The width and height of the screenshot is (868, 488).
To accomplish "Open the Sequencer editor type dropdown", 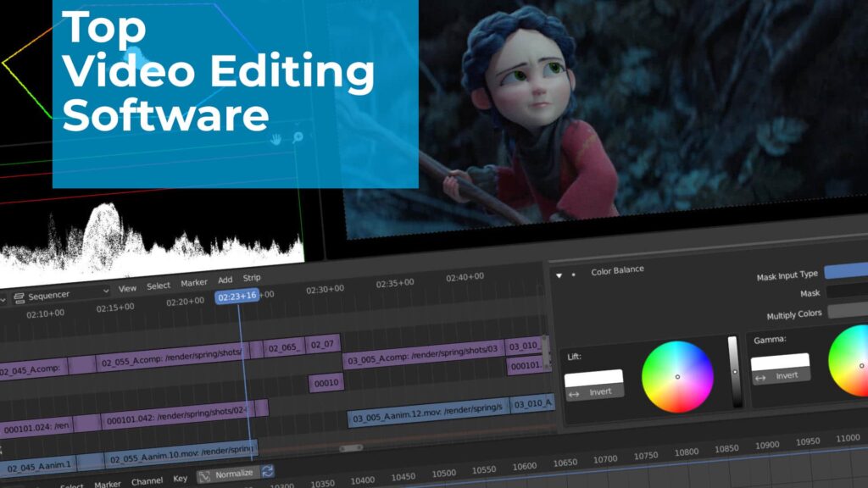I will (106, 291).
